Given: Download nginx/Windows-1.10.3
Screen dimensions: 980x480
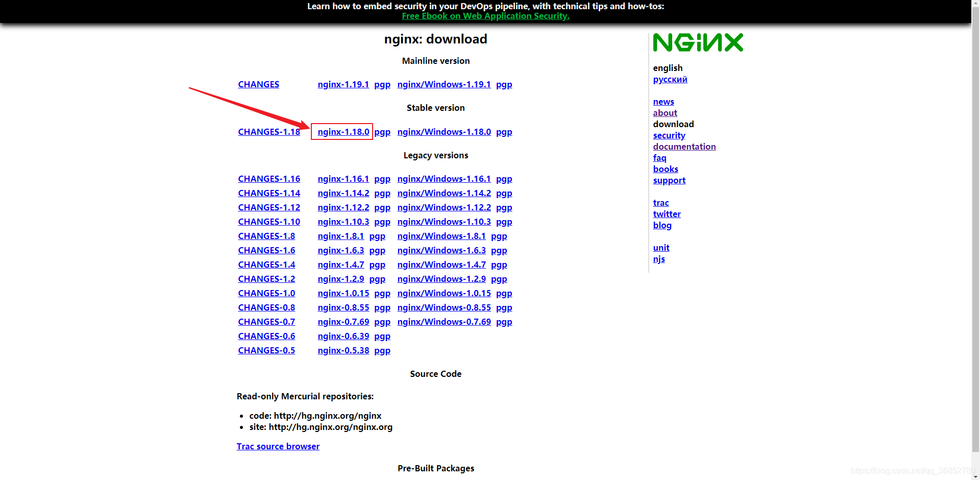Looking at the screenshot, I should 444,222.
